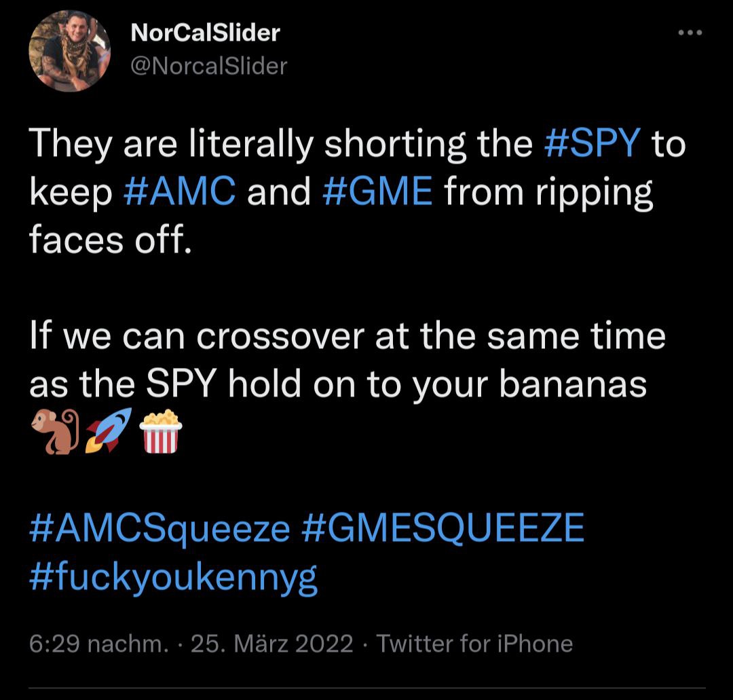Click the sentence "If we can crossover"
Screen dimensions: 733x700
(x=204, y=336)
